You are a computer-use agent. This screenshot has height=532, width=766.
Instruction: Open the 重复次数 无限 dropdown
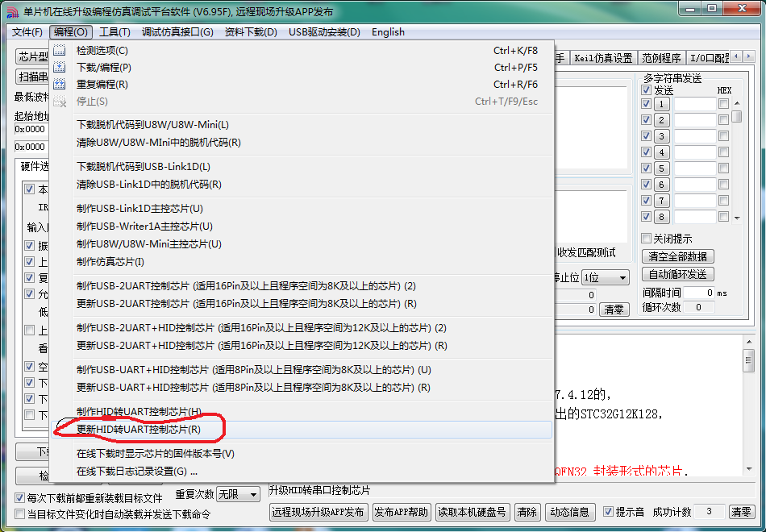239,494
